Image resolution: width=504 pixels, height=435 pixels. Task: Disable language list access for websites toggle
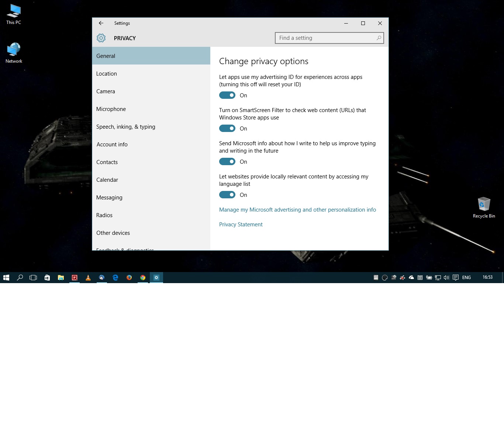(227, 195)
